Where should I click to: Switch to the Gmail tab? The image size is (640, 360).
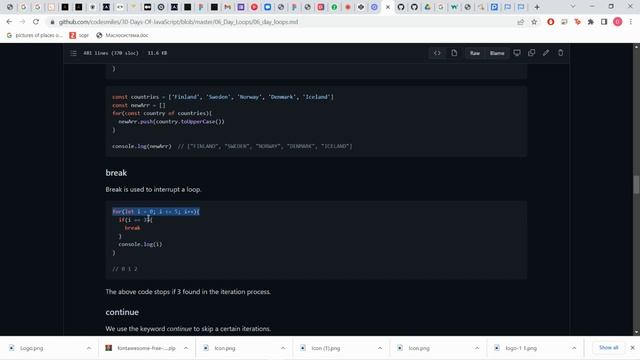[228, 7]
